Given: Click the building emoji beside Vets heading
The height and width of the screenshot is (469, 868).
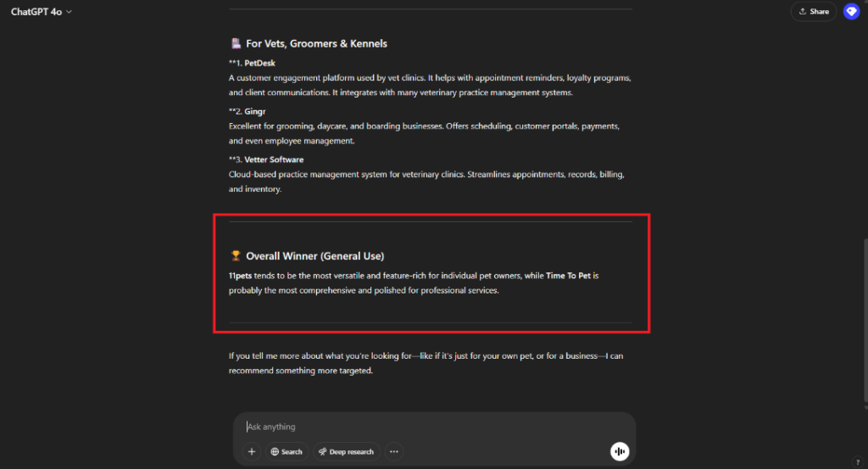Looking at the screenshot, I should 236,43.
